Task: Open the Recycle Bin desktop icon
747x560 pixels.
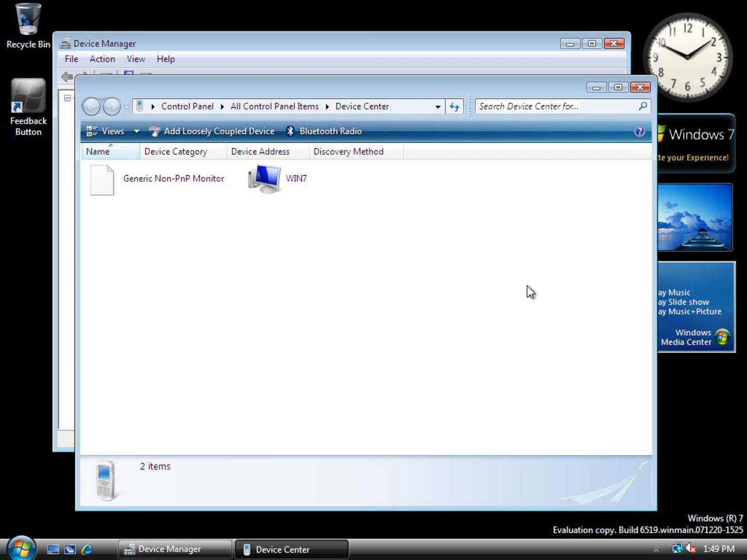Action: coord(27,26)
